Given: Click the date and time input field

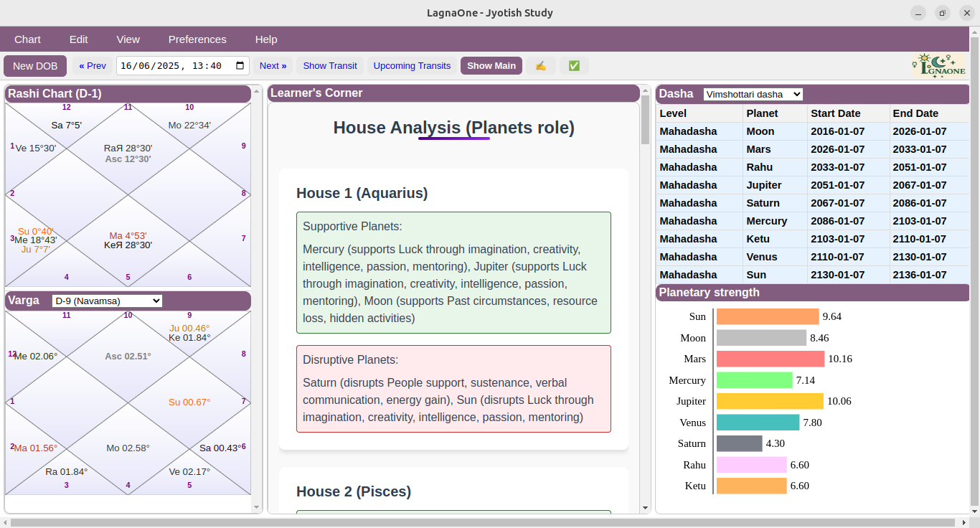Looking at the screenshot, I should tap(182, 65).
